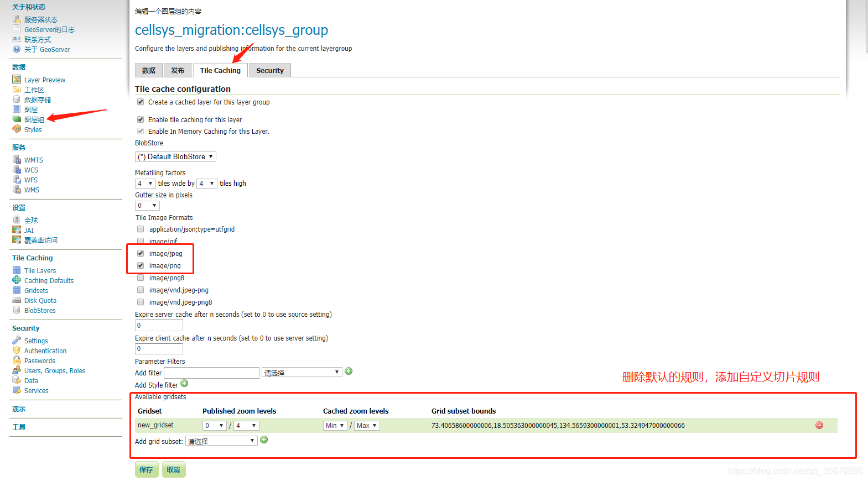Click the WCS service icon
The width and height of the screenshot is (868, 481).
click(17, 170)
